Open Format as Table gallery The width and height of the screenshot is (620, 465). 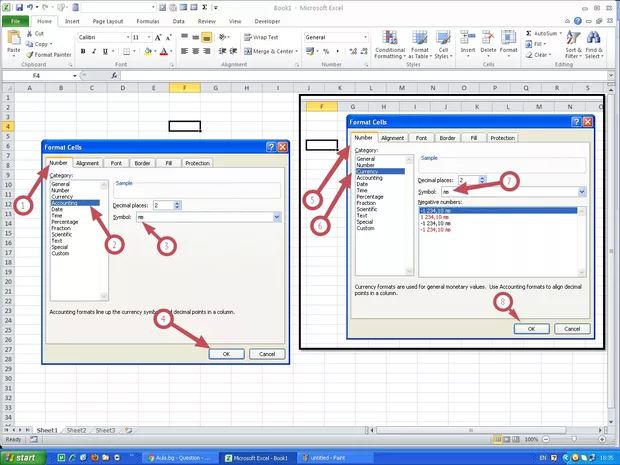(x=420, y=45)
